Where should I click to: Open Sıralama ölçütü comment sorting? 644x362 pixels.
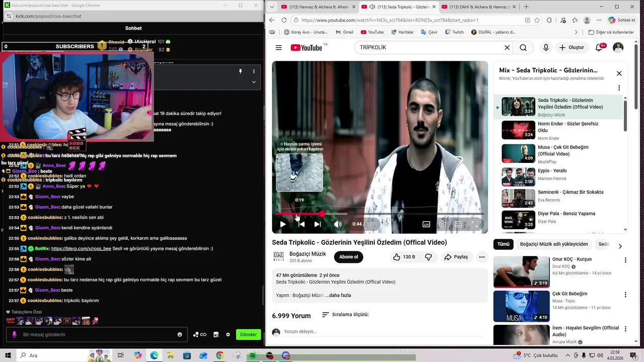pos(345,315)
